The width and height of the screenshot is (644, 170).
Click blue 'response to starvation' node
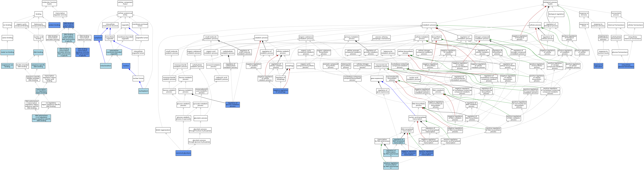click(598, 66)
